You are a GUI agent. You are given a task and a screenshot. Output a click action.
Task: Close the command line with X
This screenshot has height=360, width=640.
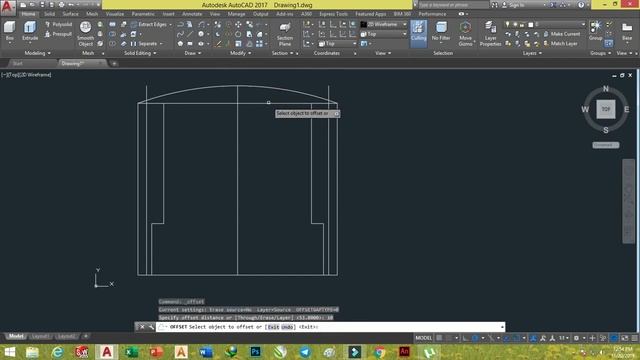pos(142,327)
